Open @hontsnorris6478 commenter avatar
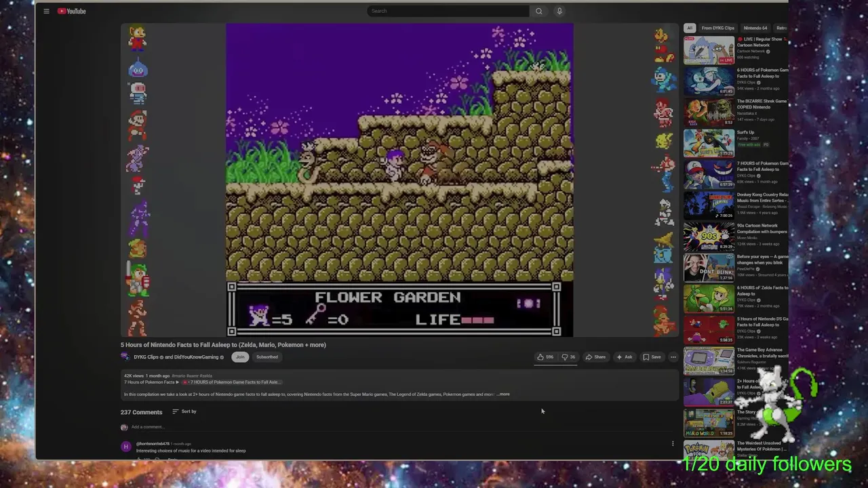Screen dimensions: 868x488 point(126,447)
